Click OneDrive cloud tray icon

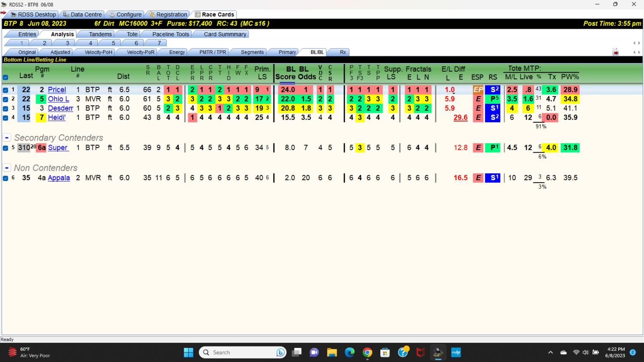(x=563, y=353)
